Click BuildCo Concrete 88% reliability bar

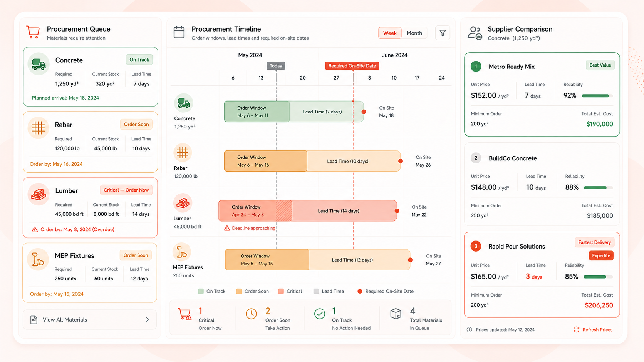[x=598, y=188]
